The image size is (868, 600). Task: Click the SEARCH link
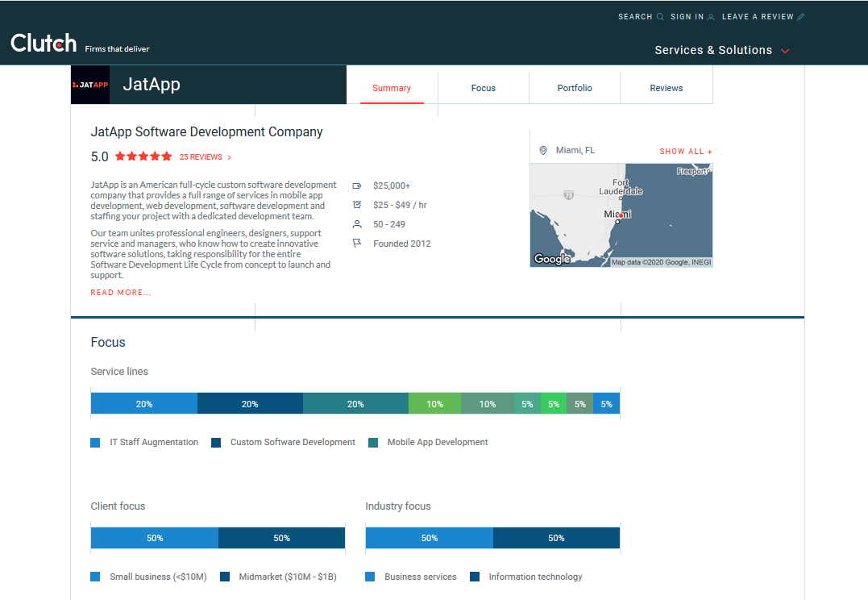(x=635, y=17)
